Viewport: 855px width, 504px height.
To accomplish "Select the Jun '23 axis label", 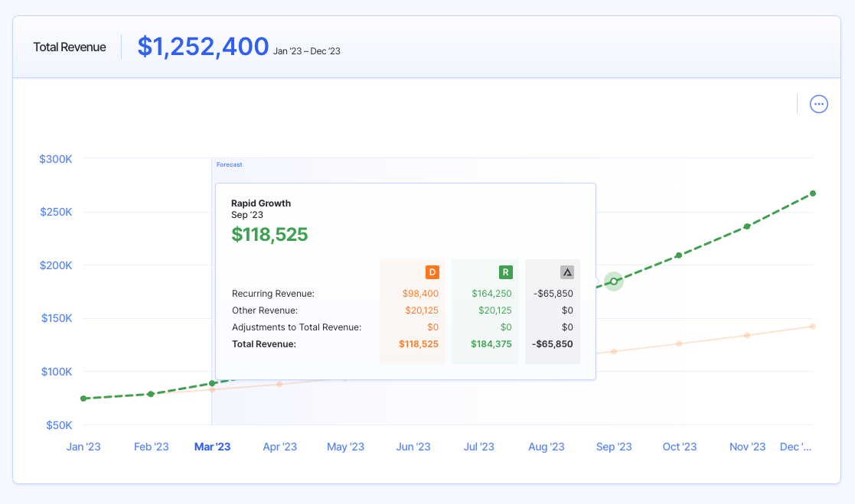I will click(413, 447).
